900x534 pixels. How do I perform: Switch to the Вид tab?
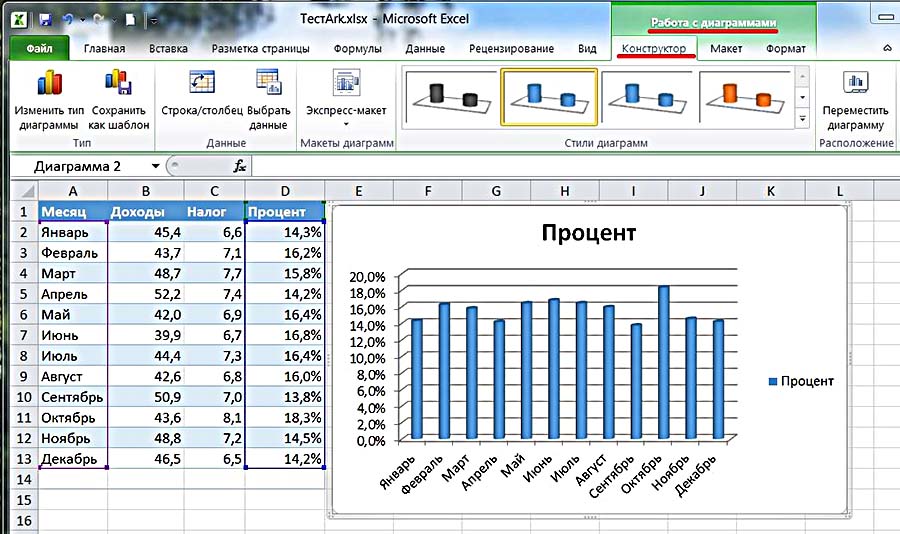point(587,49)
